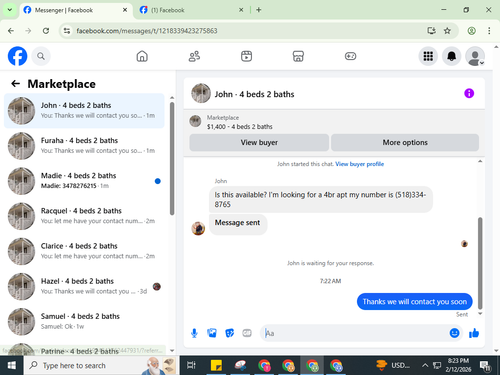Open the taskbar clock showing 8:23 PM
The image size is (500, 375).
pyautogui.click(x=458, y=365)
